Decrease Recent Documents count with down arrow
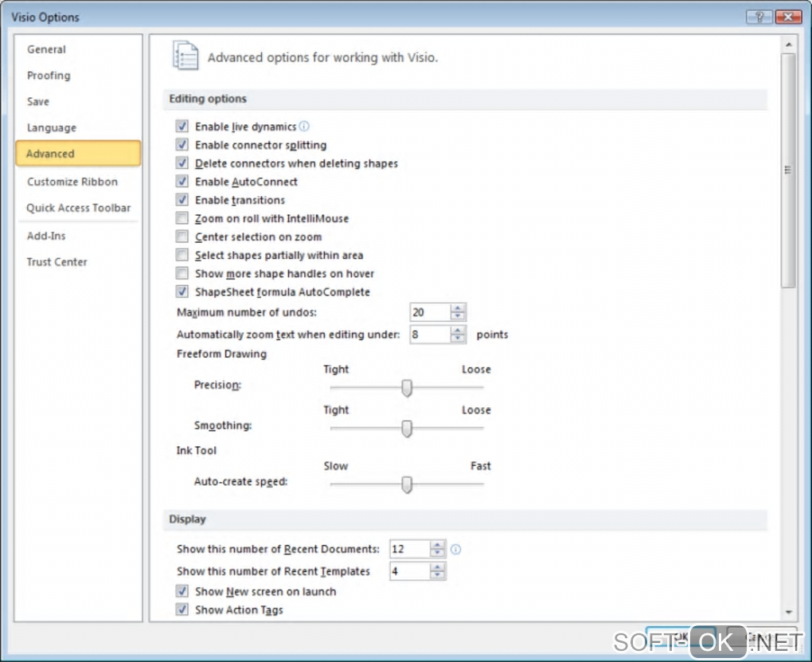 (x=438, y=553)
